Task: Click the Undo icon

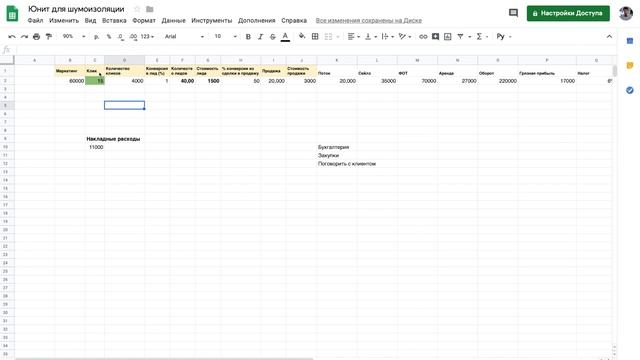Action: click(12, 37)
